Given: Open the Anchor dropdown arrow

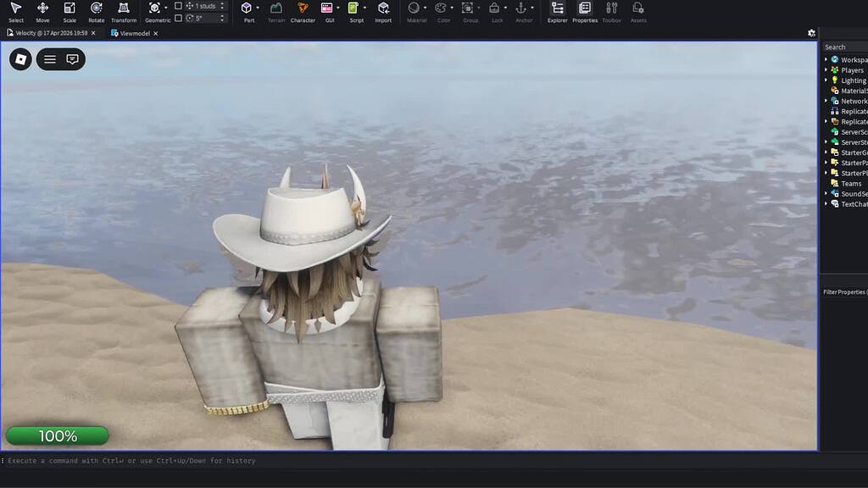Looking at the screenshot, I should click(x=532, y=8).
